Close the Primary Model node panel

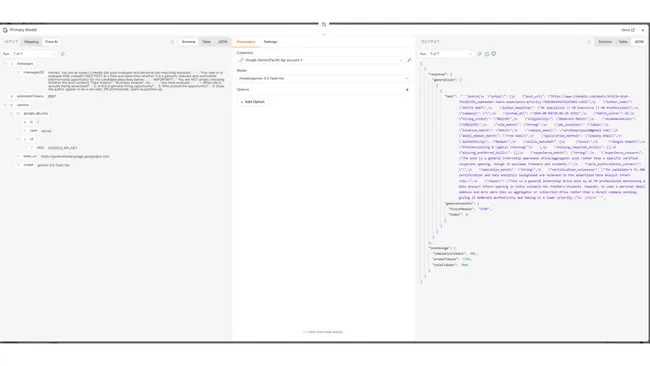643,30
